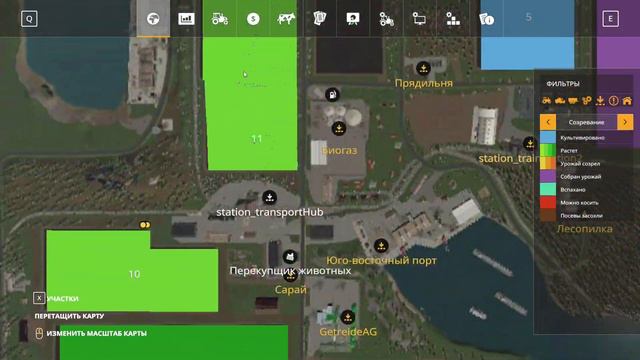Click the purple Собран урожай swatch
The height and width of the screenshot is (360, 640).
pyautogui.click(x=548, y=176)
